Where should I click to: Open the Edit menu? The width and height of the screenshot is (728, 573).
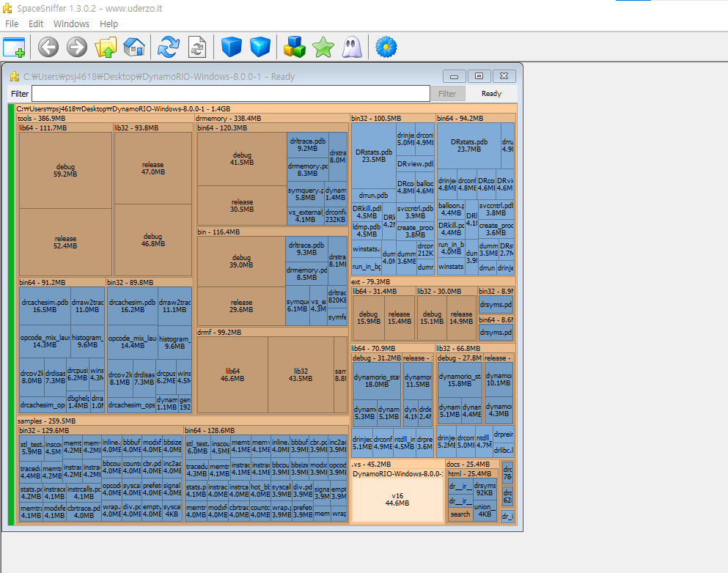pyautogui.click(x=36, y=23)
